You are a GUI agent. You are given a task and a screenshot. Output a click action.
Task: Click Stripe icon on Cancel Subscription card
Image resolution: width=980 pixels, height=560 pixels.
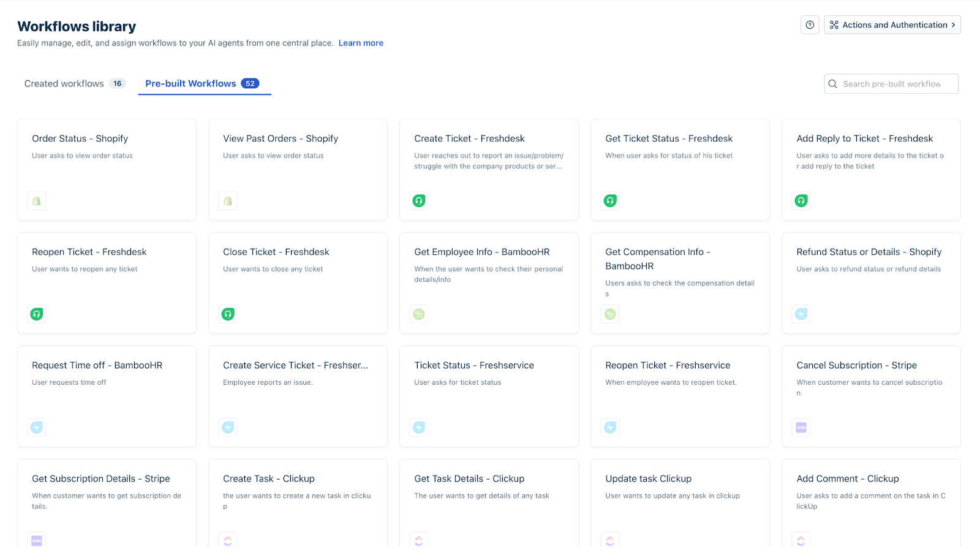coord(801,428)
